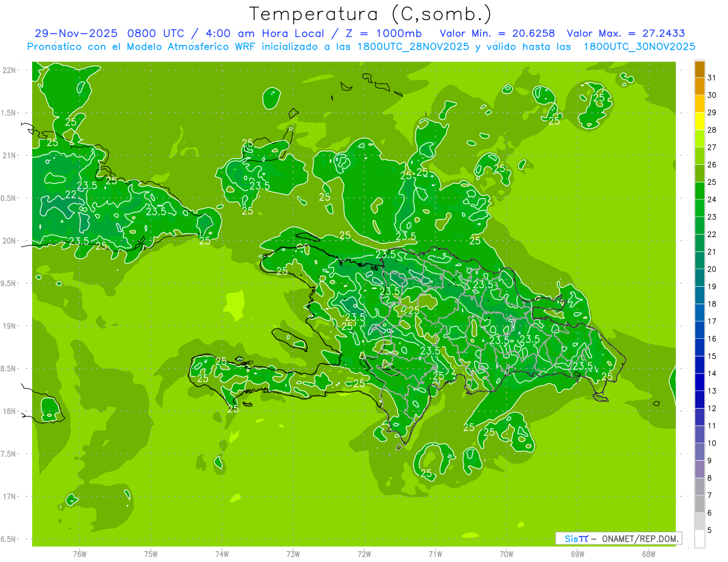Click the "17N" latitude axis label
Image resolution: width=728 pixels, height=562 pixels.
pos(10,497)
